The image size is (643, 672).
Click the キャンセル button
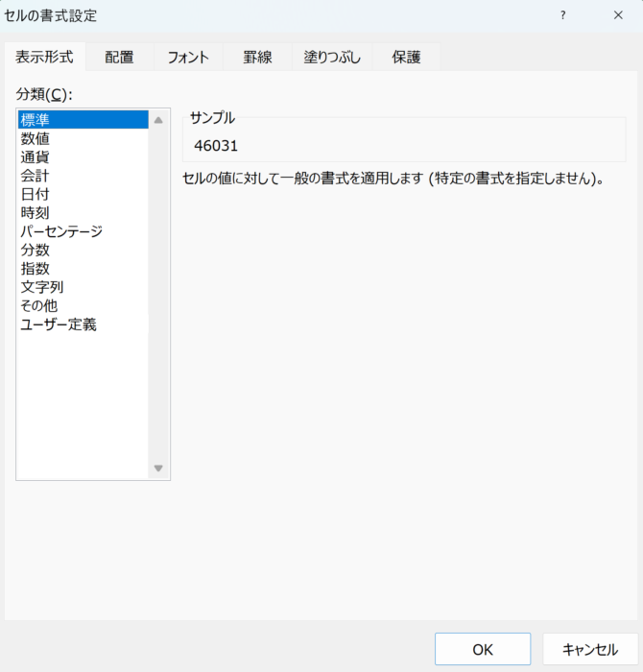(589, 649)
